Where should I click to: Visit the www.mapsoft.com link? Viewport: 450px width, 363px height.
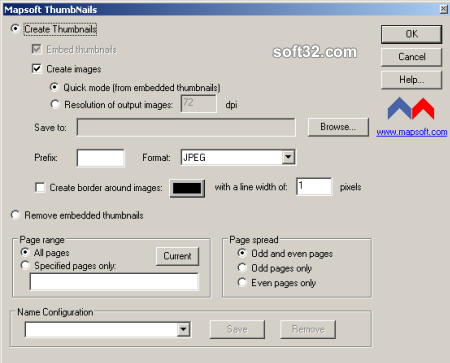tap(412, 132)
